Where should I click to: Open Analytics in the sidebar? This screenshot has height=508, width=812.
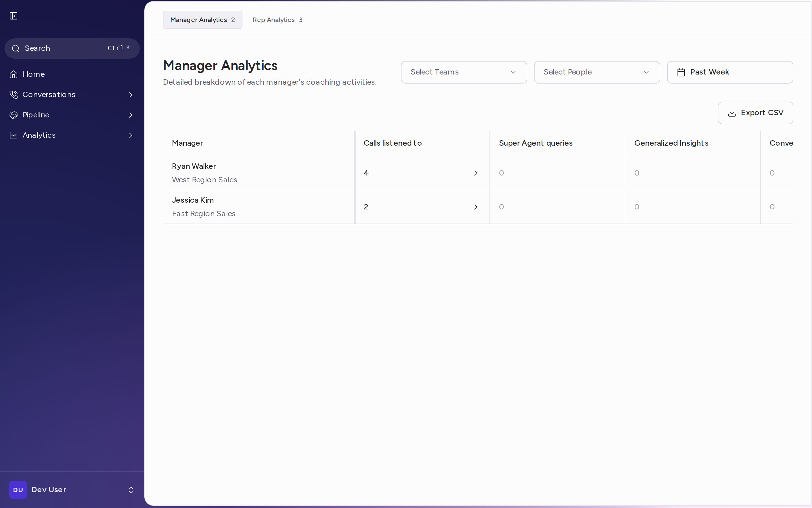(72, 135)
